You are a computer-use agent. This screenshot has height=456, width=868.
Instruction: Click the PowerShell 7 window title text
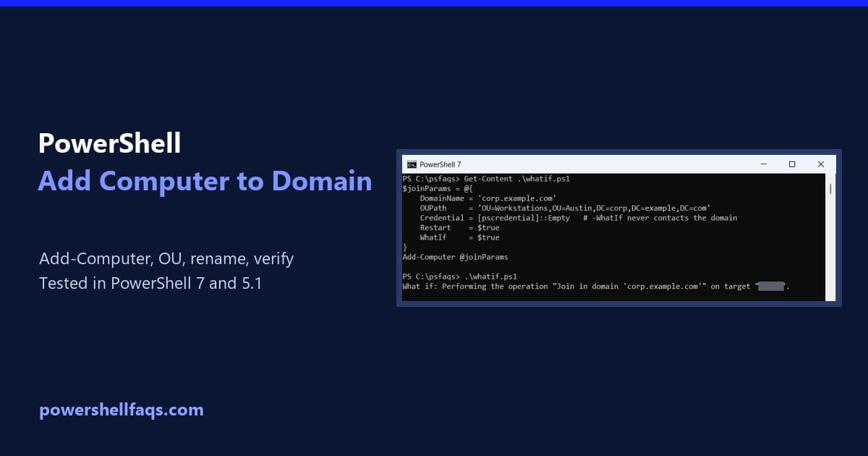coord(441,164)
